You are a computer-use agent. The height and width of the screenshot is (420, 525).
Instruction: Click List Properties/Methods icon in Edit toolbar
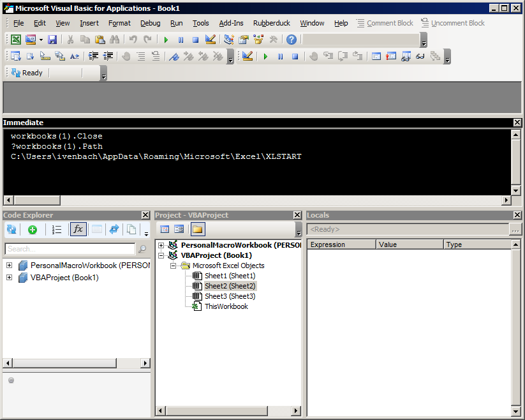click(16, 56)
